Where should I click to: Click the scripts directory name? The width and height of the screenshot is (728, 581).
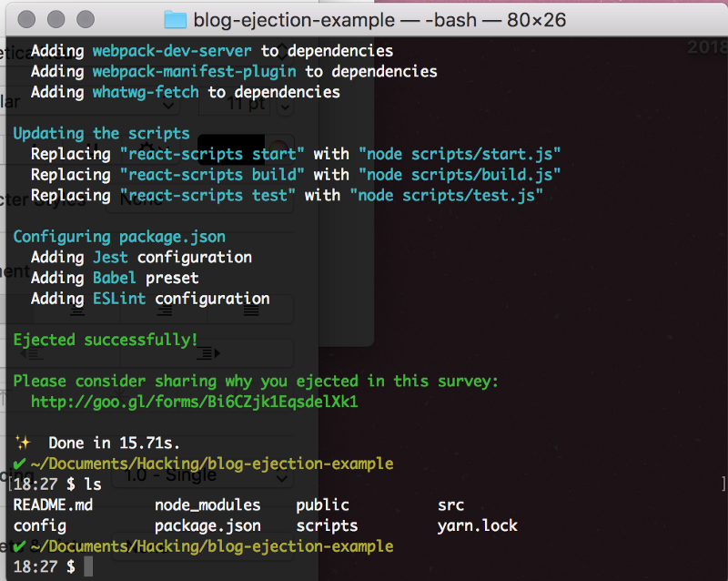click(x=327, y=525)
